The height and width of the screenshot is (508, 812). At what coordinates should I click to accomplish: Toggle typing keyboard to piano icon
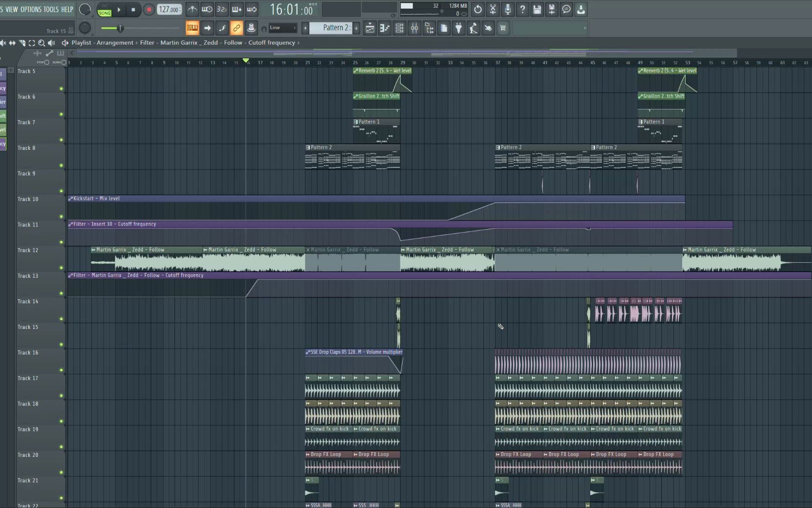pyautogui.click(x=192, y=28)
